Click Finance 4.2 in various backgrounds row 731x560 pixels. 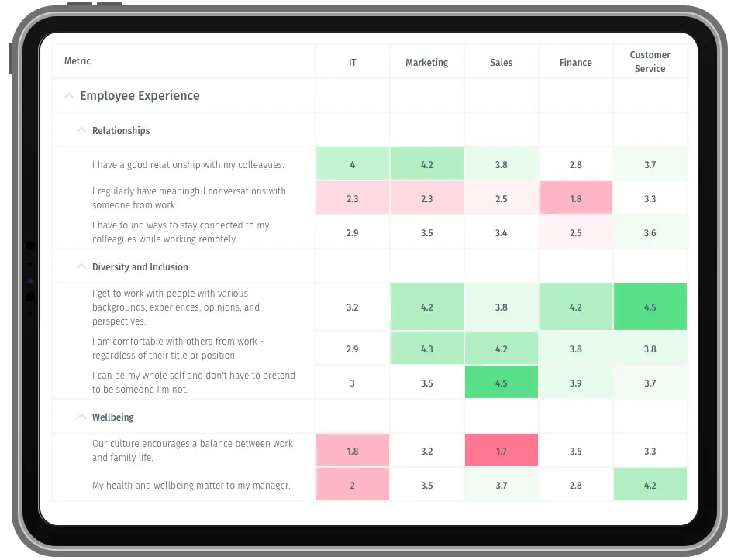[576, 307]
